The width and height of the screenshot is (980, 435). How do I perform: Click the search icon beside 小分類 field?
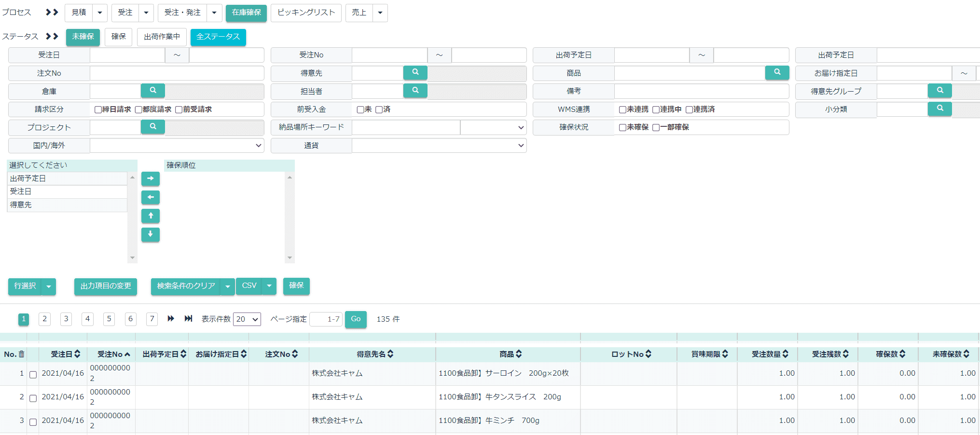pos(939,109)
